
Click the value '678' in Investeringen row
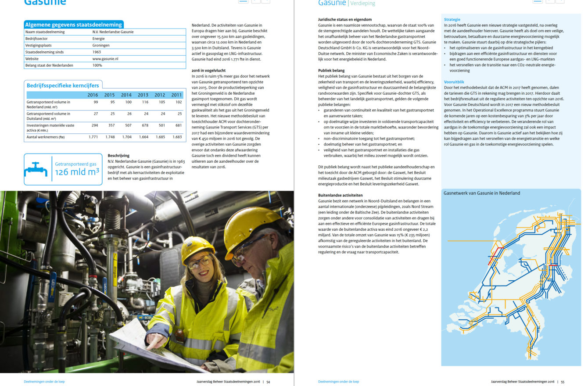click(x=145, y=125)
